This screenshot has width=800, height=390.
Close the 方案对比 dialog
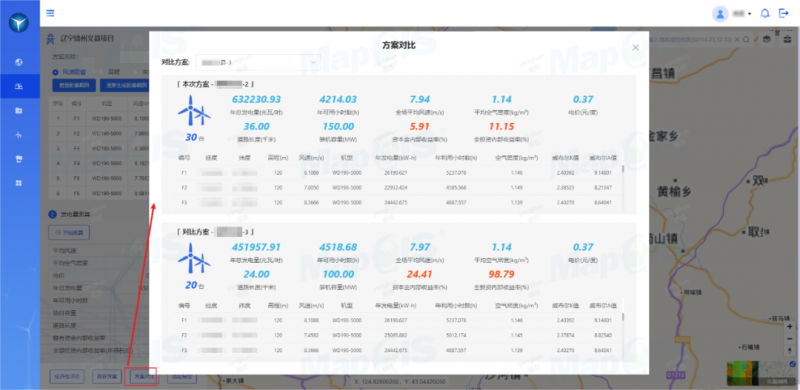635,47
